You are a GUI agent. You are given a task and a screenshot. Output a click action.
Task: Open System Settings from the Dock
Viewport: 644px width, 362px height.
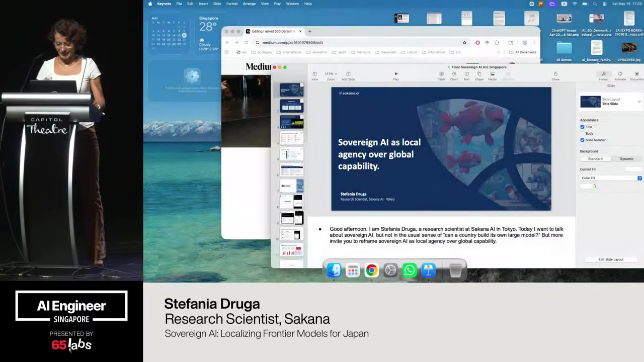[x=390, y=270]
